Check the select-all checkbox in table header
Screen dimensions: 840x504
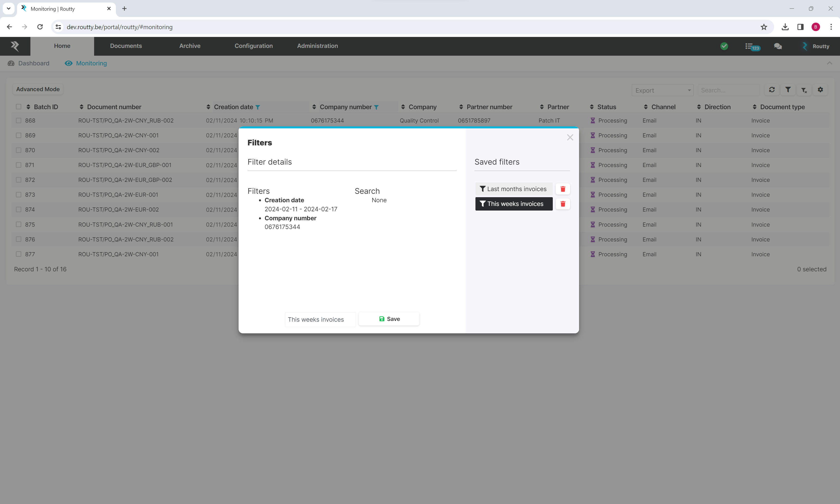pyautogui.click(x=19, y=107)
